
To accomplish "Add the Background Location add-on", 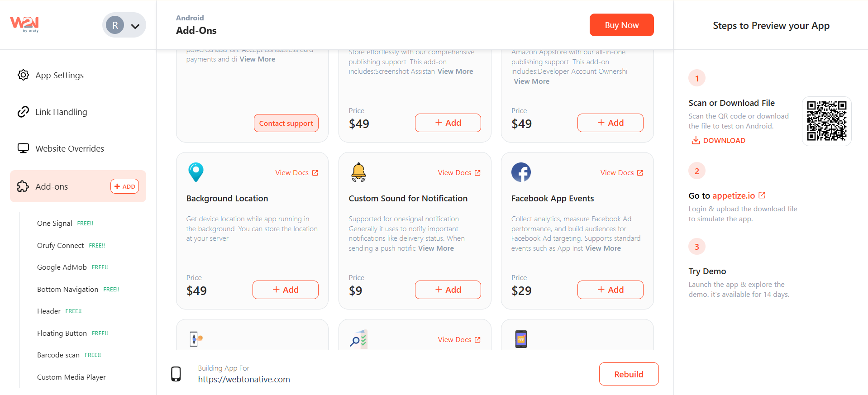I will coord(285,290).
